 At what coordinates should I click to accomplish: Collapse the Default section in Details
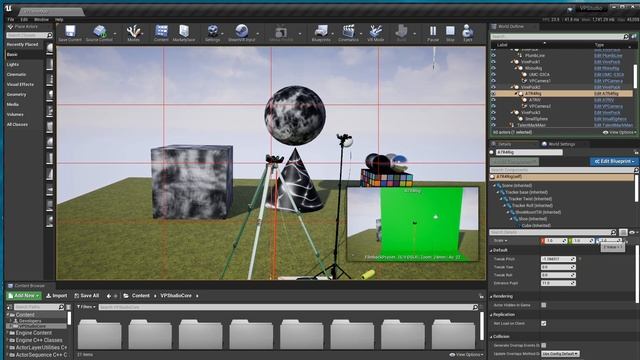pos(491,250)
